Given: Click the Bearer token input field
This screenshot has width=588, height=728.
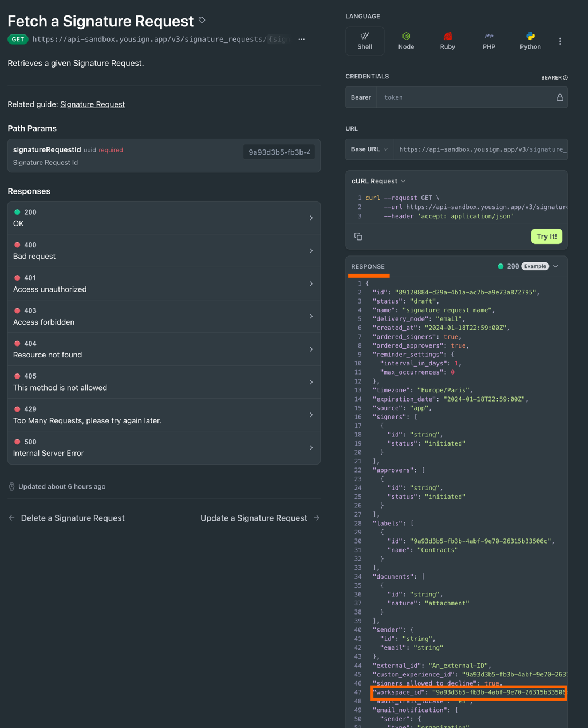Looking at the screenshot, I should tap(464, 97).
